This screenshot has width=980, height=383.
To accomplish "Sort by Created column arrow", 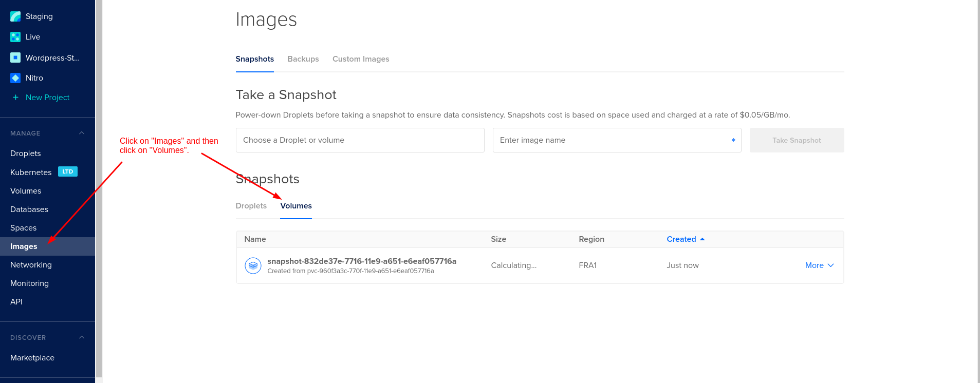I will coord(702,239).
